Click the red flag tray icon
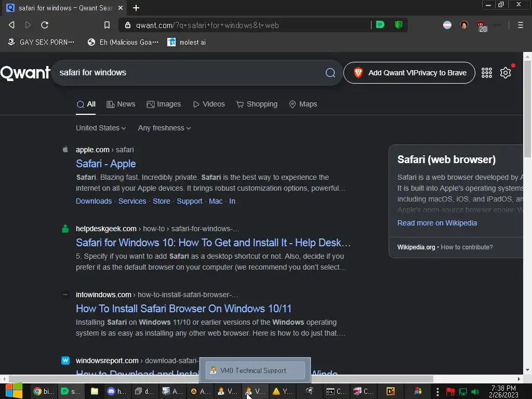The width and height of the screenshot is (532, 399). pyautogui.click(x=450, y=392)
